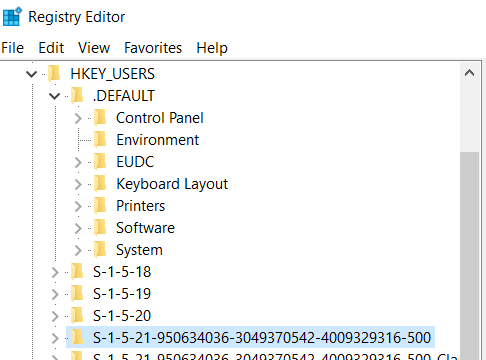Click the S-1-5-20 folder icon

point(77,315)
